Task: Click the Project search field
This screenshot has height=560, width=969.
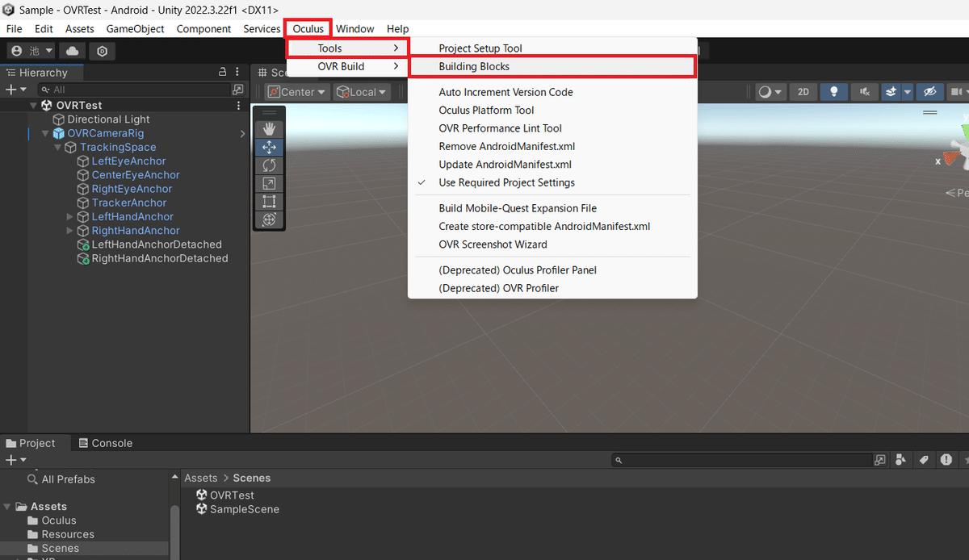Action: tap(743, 460)
